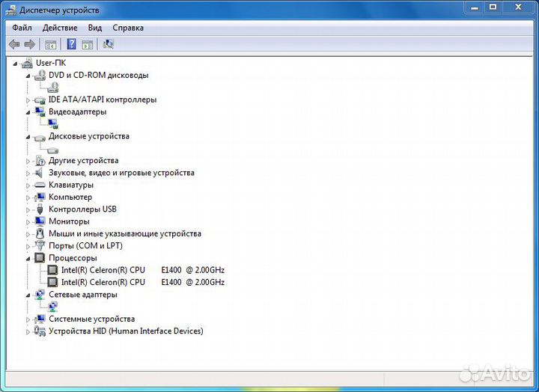Click the first Celeron E1400 processor icon
The image size is (539, 392).
52,270
